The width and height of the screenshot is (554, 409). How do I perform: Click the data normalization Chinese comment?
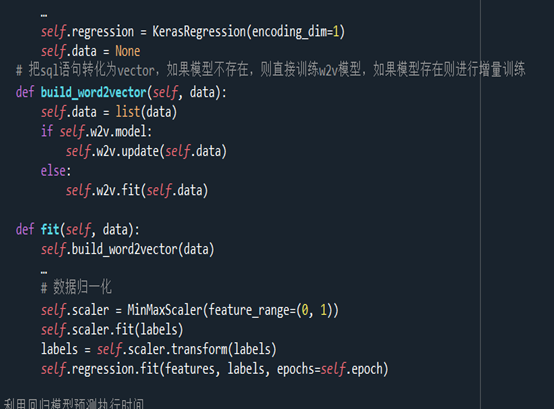(x=76, y=287)
